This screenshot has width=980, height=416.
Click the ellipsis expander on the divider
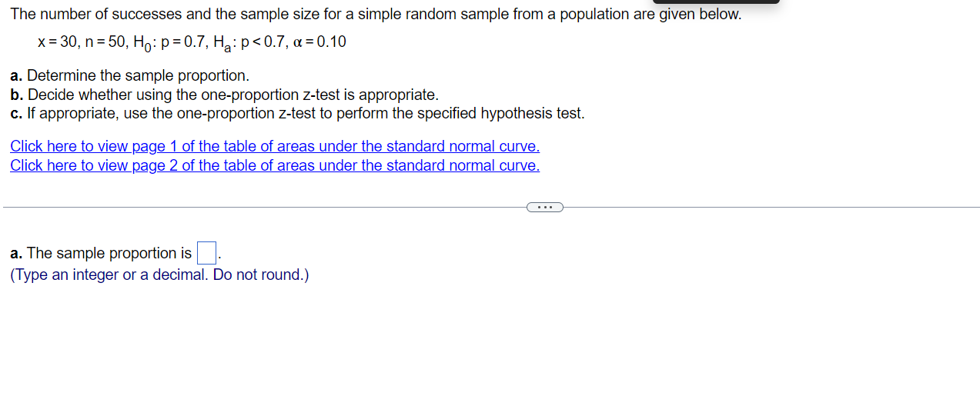click(545, 207)
